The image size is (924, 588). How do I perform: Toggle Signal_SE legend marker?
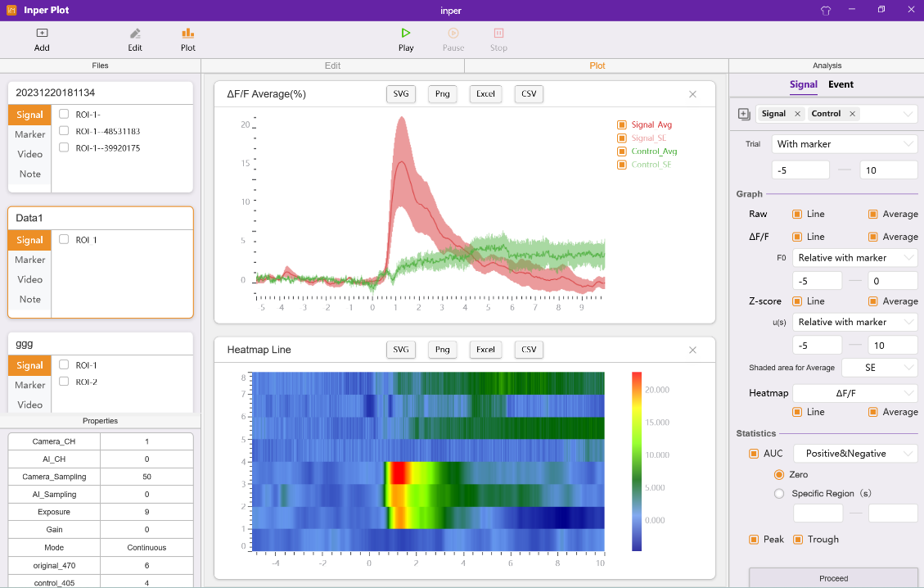[622, 138]
